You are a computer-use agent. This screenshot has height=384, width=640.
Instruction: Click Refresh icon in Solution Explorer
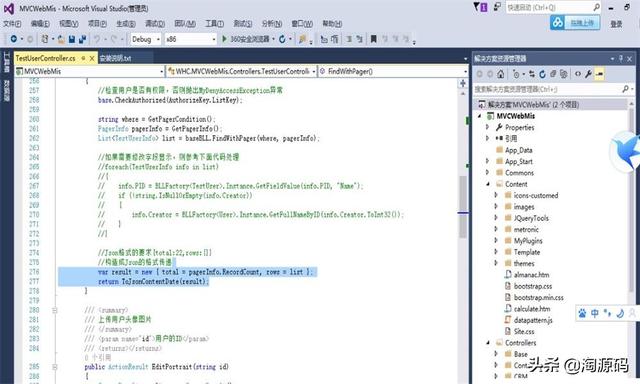click(x=542, y=74)
